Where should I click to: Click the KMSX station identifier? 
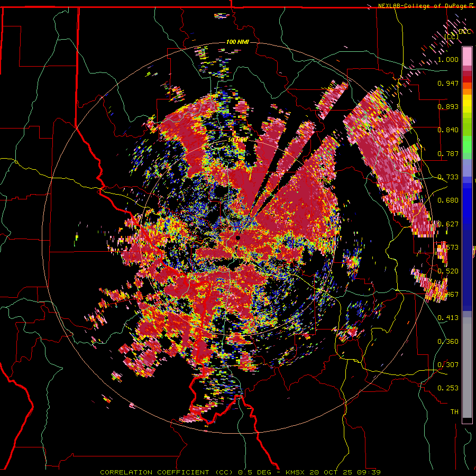[x=296, y=472]
